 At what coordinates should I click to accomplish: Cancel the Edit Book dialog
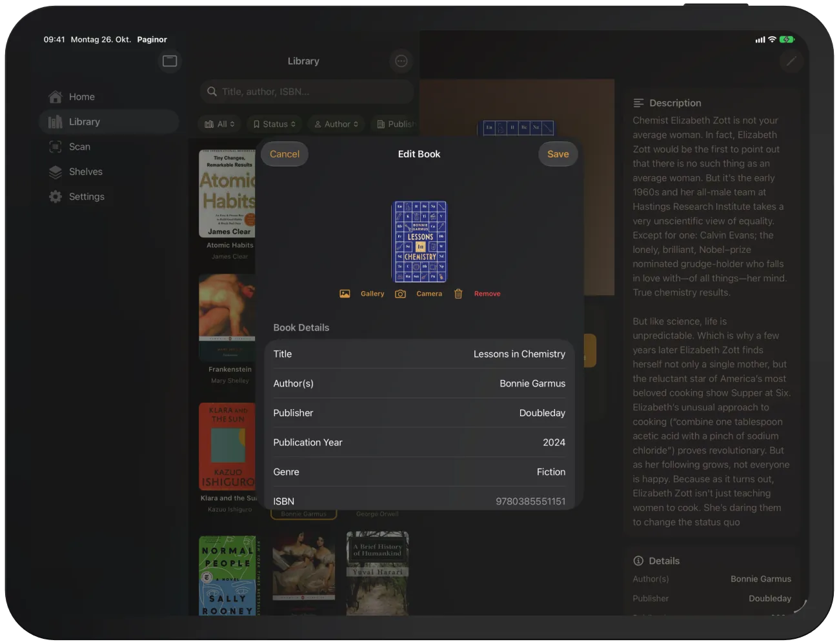point(285,154)
